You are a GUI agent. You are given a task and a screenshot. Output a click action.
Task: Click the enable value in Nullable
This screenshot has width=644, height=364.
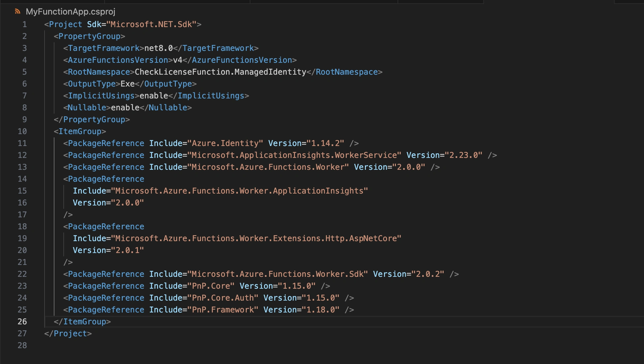tap(125, 108)
